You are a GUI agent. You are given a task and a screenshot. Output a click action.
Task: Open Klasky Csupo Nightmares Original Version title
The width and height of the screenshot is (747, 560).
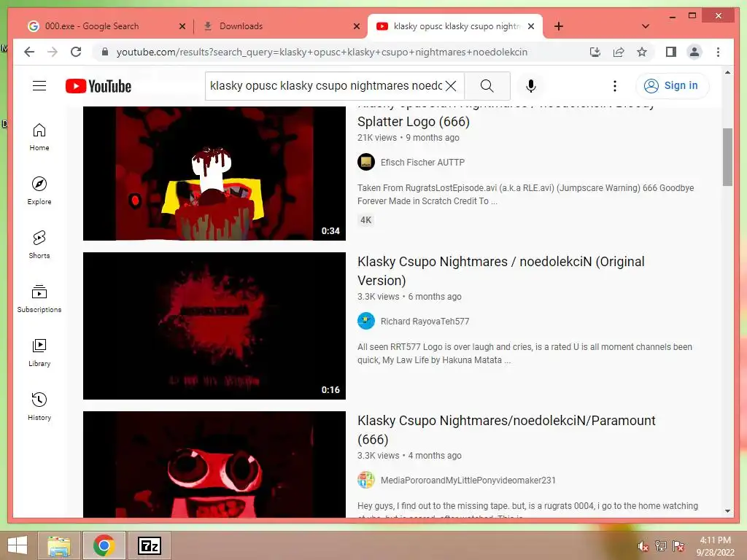500,271
